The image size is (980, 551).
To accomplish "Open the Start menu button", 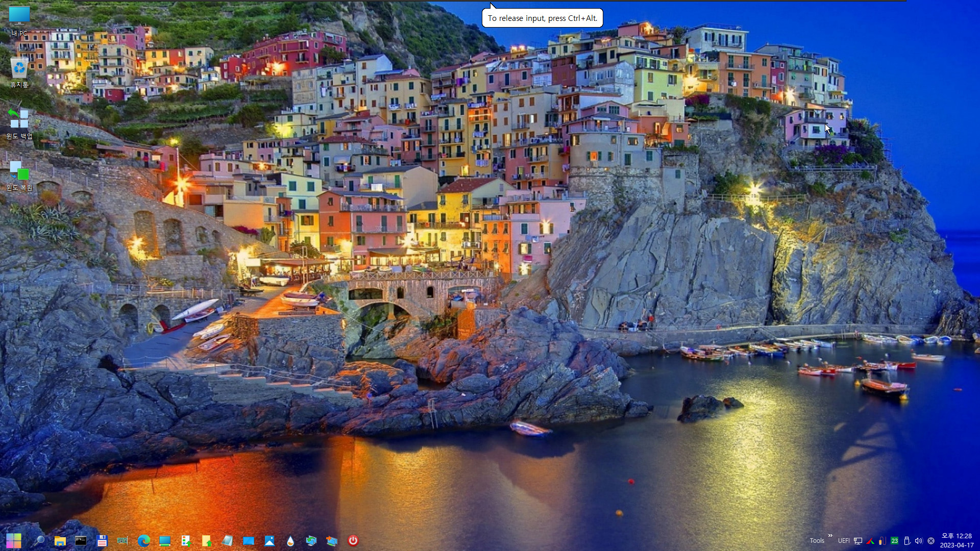I will coord(14,541).
